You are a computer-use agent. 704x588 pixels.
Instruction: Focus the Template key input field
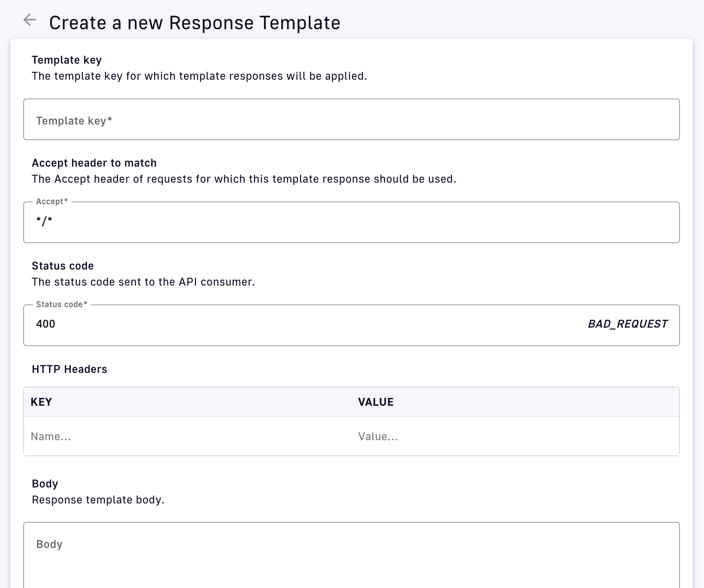coord(351,120)
